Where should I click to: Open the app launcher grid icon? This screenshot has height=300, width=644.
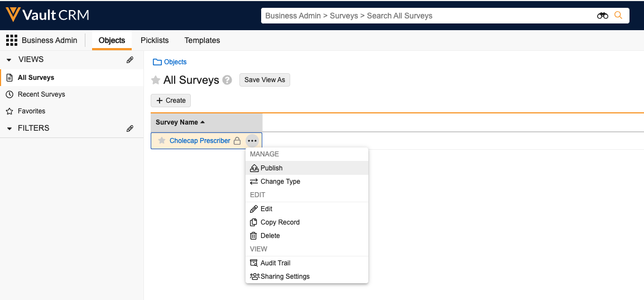coord(11,40)
